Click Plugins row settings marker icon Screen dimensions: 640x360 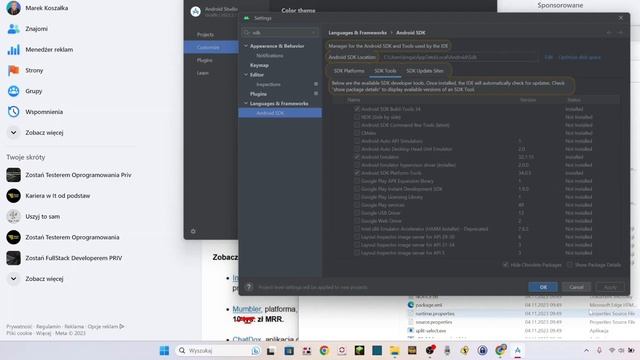[x=316, y=93]
